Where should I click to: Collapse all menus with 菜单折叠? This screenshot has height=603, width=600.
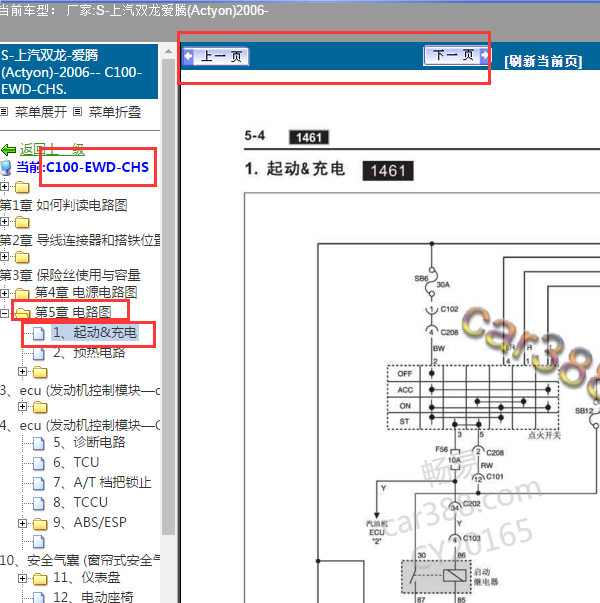point(115,112)
